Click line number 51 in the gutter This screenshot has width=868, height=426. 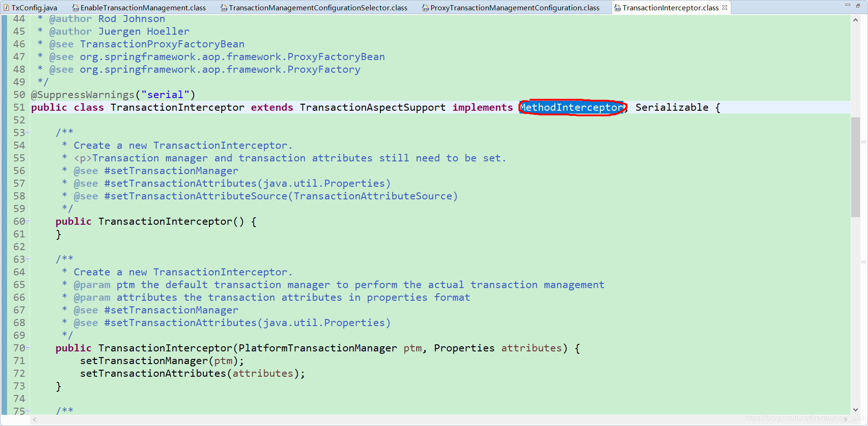(19, 107)
